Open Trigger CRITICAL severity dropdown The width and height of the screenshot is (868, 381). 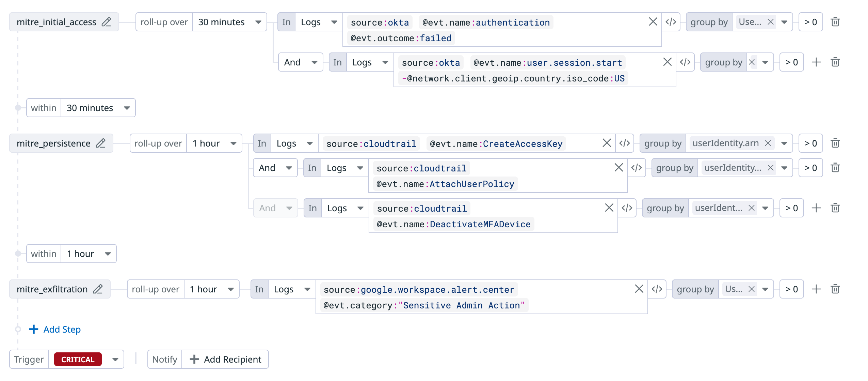pyautogui.click(x=115, y=360)
